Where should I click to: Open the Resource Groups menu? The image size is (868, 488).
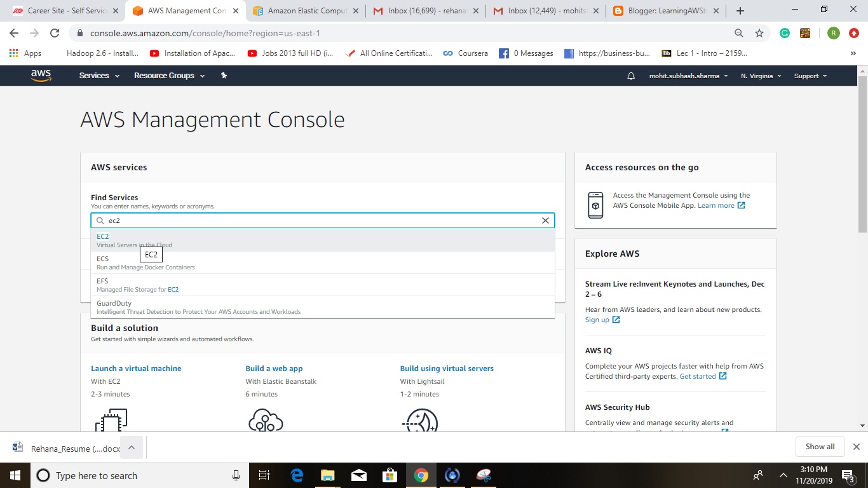click(164, 76)
